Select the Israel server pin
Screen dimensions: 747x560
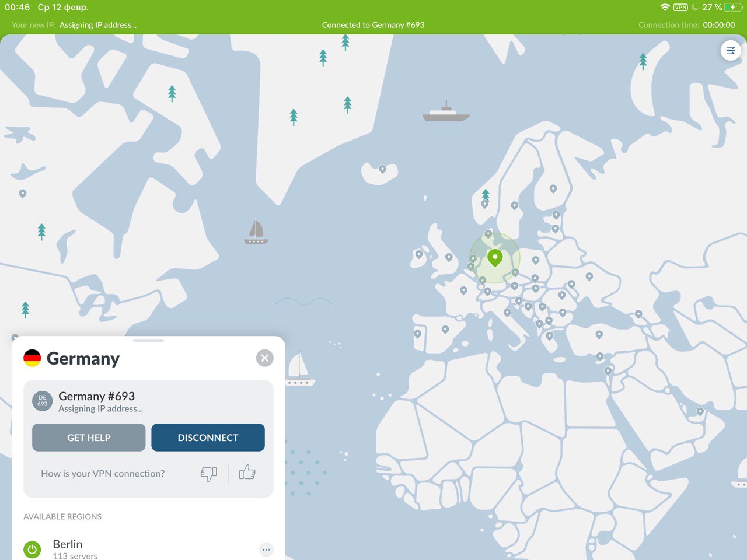[x=608, y=371]
